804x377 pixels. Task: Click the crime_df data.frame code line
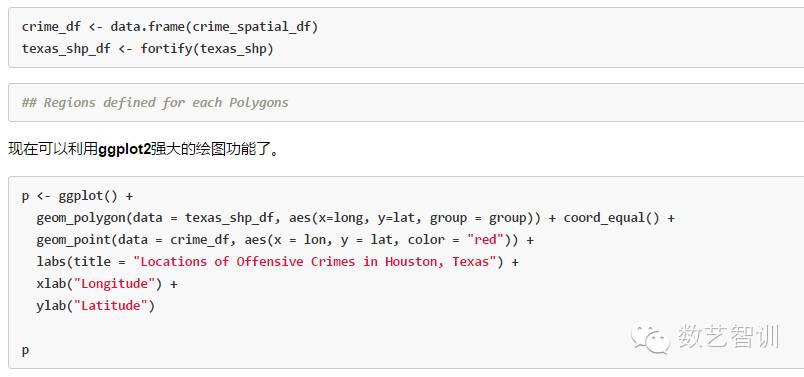170,27
